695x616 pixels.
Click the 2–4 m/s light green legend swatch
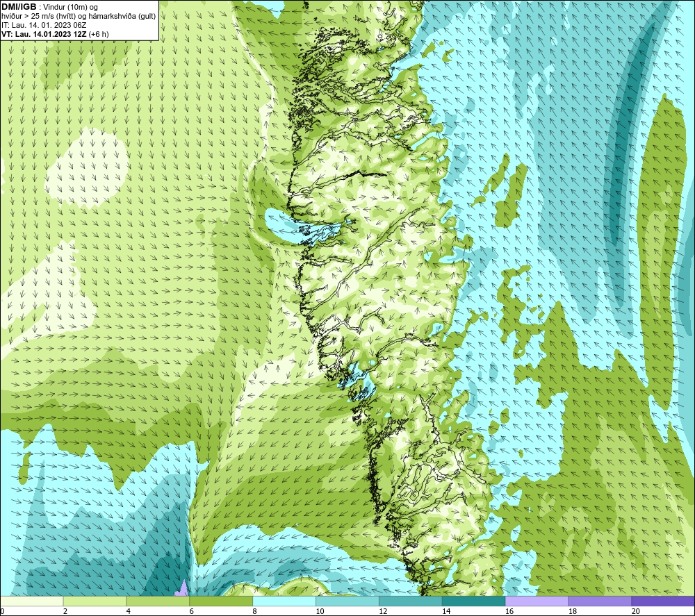(x=95, y=601)
